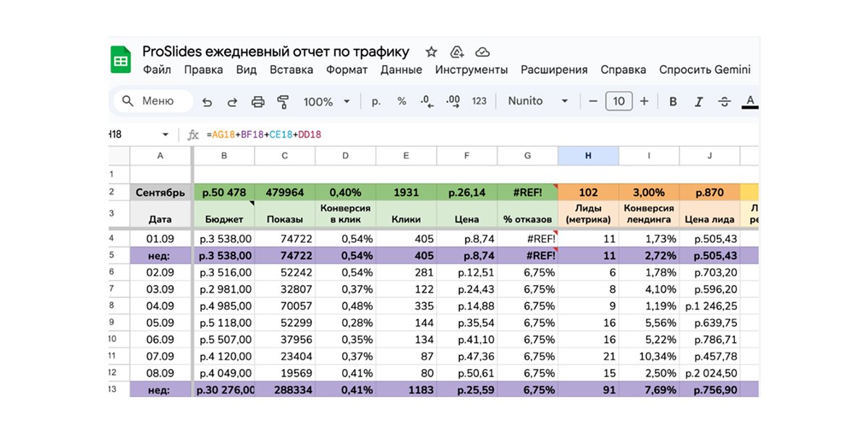The width and height of the screenshot is (868, 434).
Task: Check cloud save status icon
Action: (x=482, y=52)
